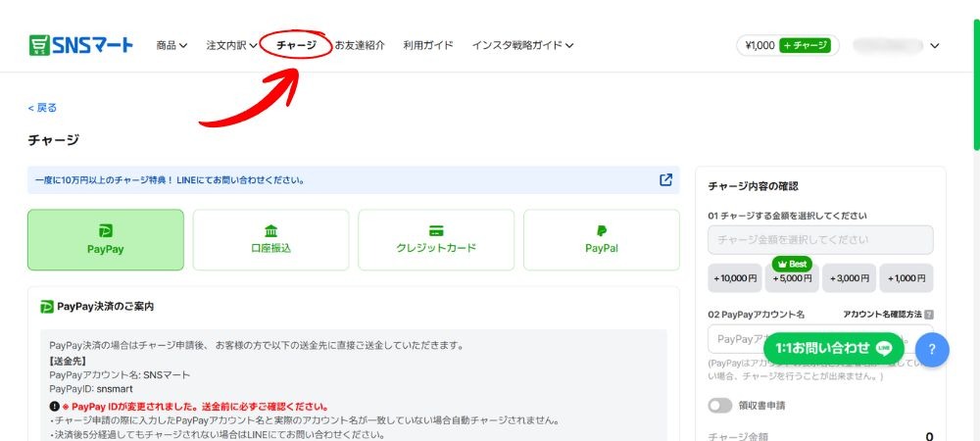Expand the インスタ戦略ガイド dropdown
This screenshot has width=980, height=441.
[x=522, y=45]
